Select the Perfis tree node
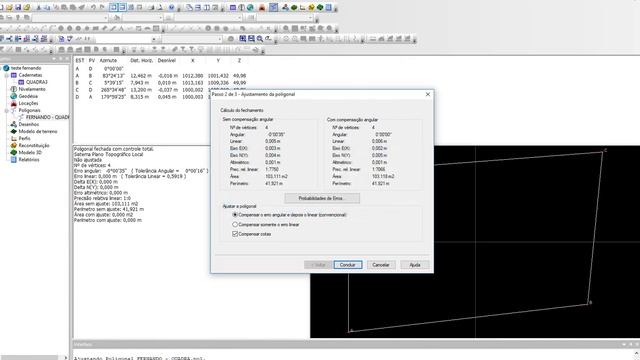This screenshot has width=640, height=360. [24, 138]
